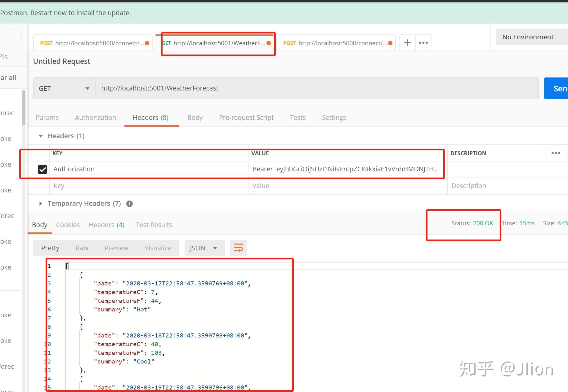Screen dimensions: 568x392
Task: Select the response Cookies tab
Action: [x=68, y=225]
